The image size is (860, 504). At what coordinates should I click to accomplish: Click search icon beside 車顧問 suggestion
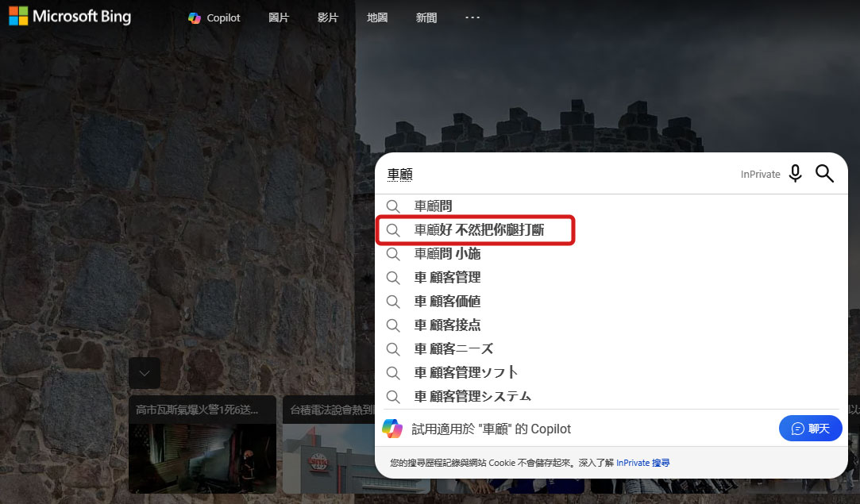pos(393,206)
